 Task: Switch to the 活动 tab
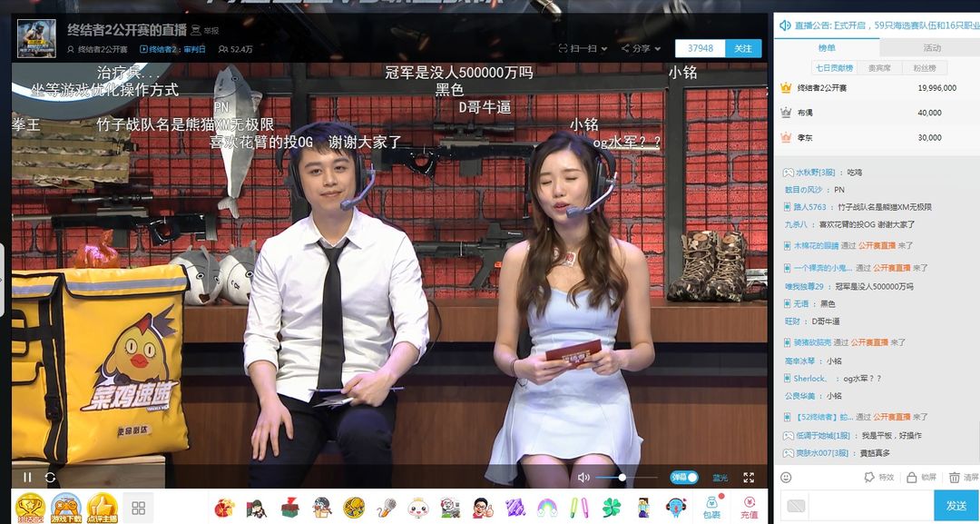point(931,47)
